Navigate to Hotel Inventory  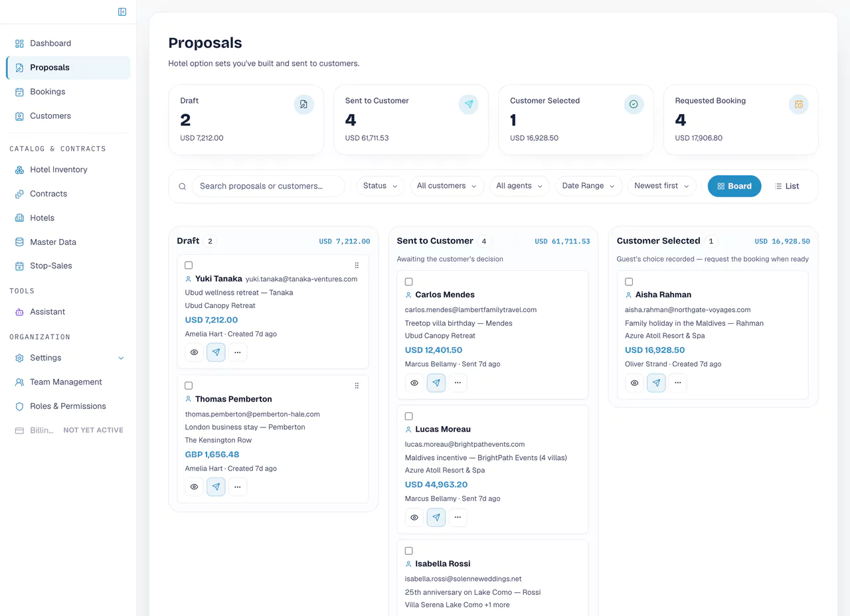68,169
